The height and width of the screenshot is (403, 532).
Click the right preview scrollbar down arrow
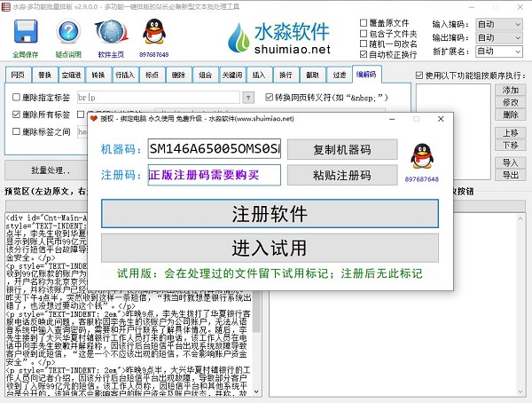(x=520, y=391)
